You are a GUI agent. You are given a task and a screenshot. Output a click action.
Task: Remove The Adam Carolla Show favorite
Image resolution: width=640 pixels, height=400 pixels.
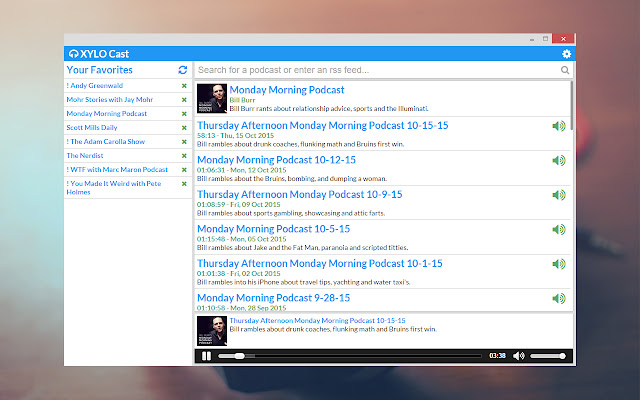(184, 142)
